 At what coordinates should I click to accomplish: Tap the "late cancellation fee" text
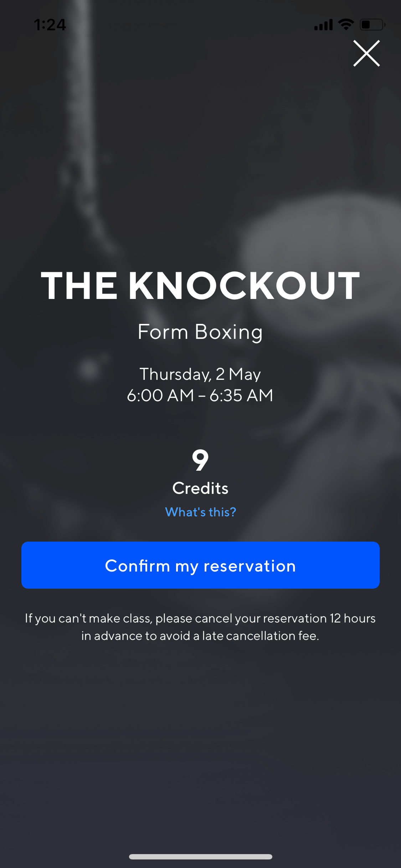[260, 636]
